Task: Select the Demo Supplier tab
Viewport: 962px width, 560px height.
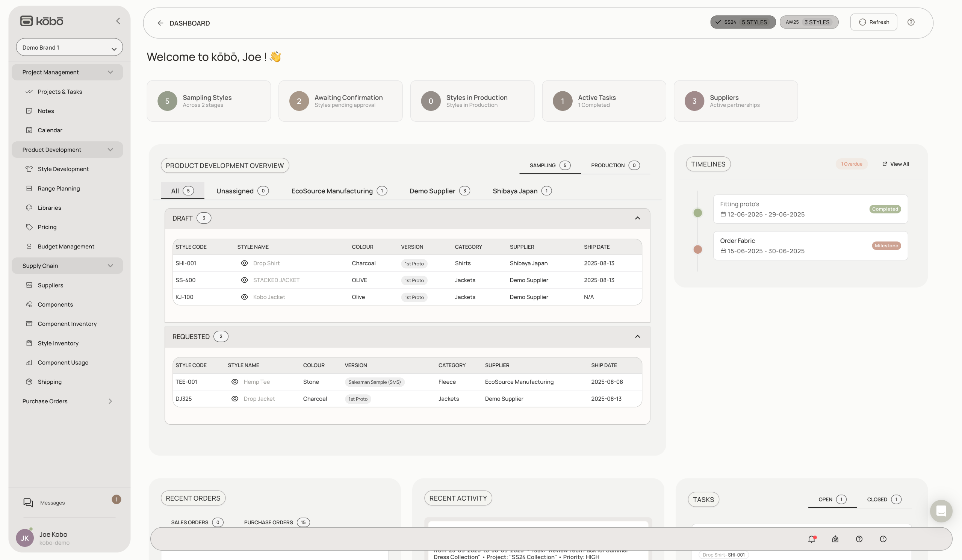Action: [439, 191]
